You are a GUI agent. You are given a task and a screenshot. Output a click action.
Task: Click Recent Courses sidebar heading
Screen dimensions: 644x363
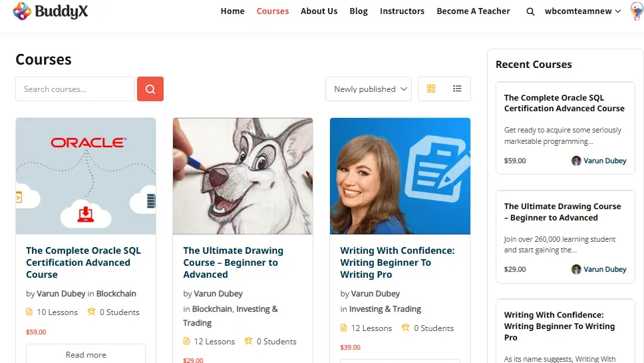point(534,64)
